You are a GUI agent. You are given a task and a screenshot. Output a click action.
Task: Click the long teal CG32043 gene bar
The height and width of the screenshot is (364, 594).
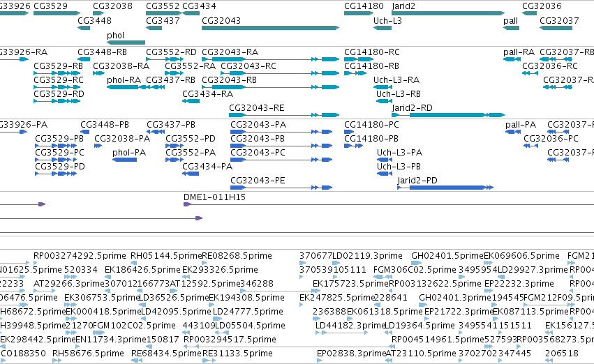coord(271,28)
